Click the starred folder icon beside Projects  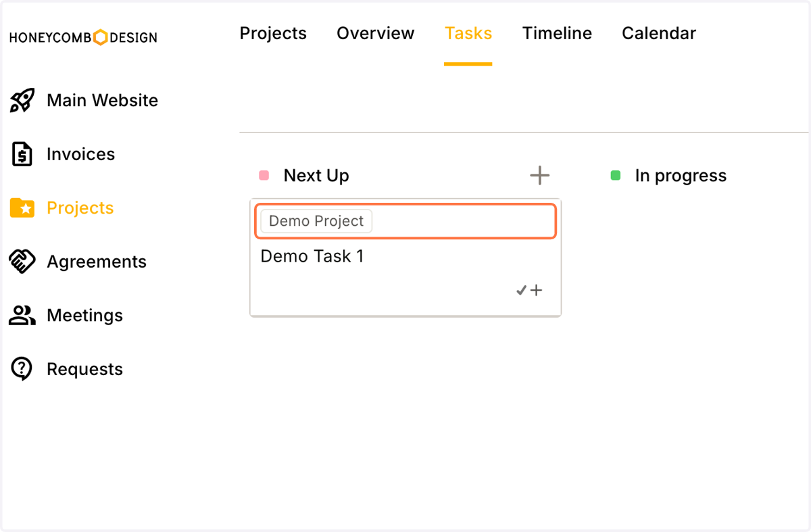(22, 208)
